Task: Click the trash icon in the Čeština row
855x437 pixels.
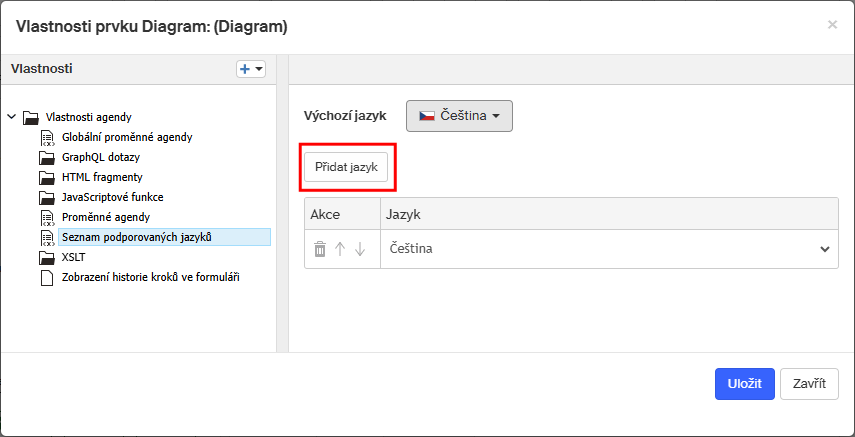Action: tap(320, 249)
